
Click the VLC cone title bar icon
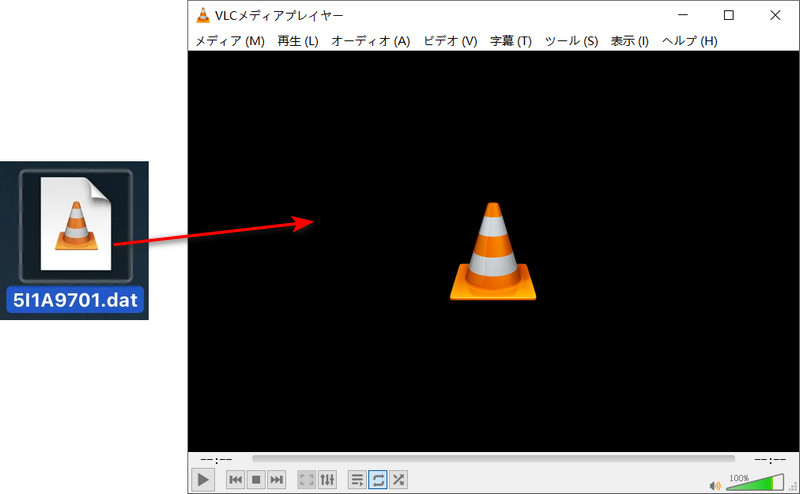[x=203, y=15]
